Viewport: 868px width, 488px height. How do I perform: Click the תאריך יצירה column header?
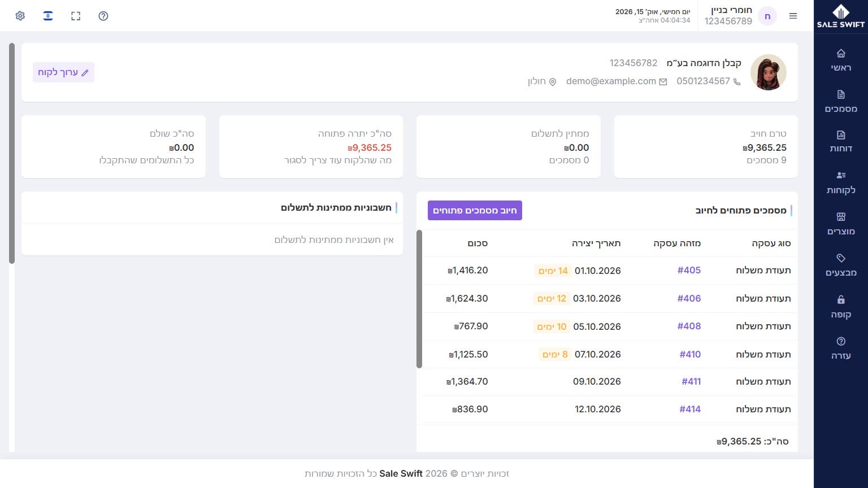point(596,243)
